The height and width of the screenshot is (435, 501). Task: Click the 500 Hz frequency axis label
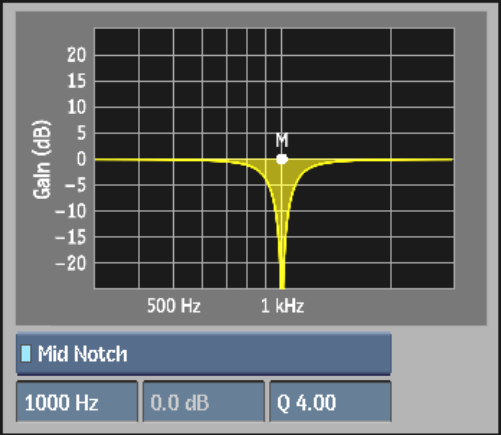(x=174, y=306)
